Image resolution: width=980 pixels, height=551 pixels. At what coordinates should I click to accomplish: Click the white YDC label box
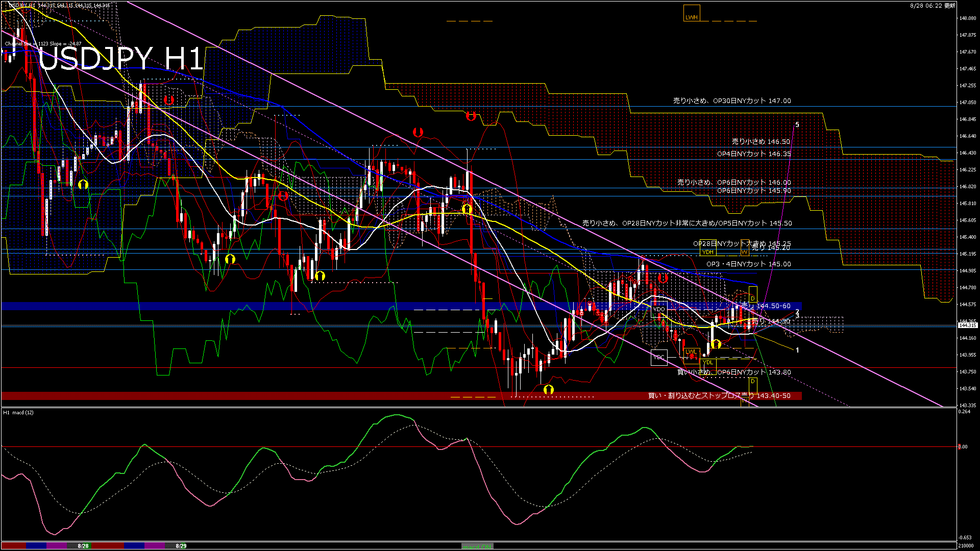click(x=659, y=357)
